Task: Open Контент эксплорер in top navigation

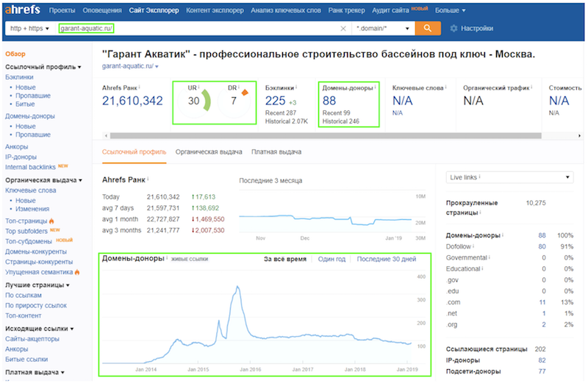Action: pos(215,10)
